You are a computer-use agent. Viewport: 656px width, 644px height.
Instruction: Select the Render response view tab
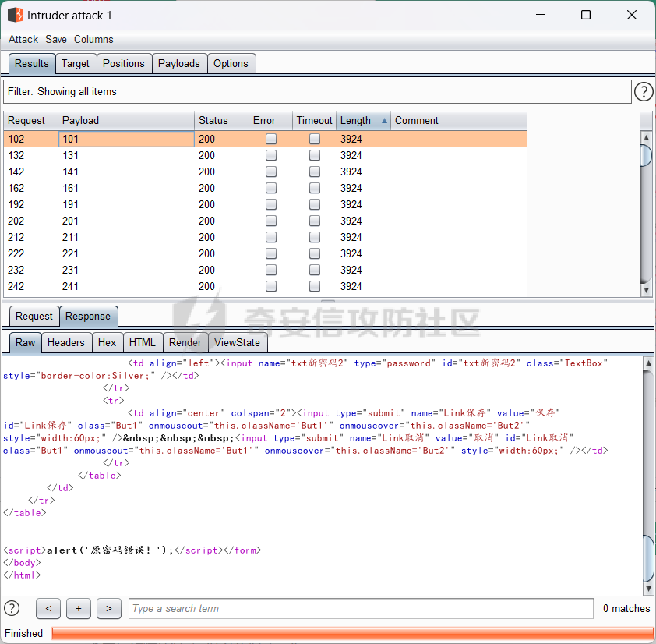click(x=185, y=342)
